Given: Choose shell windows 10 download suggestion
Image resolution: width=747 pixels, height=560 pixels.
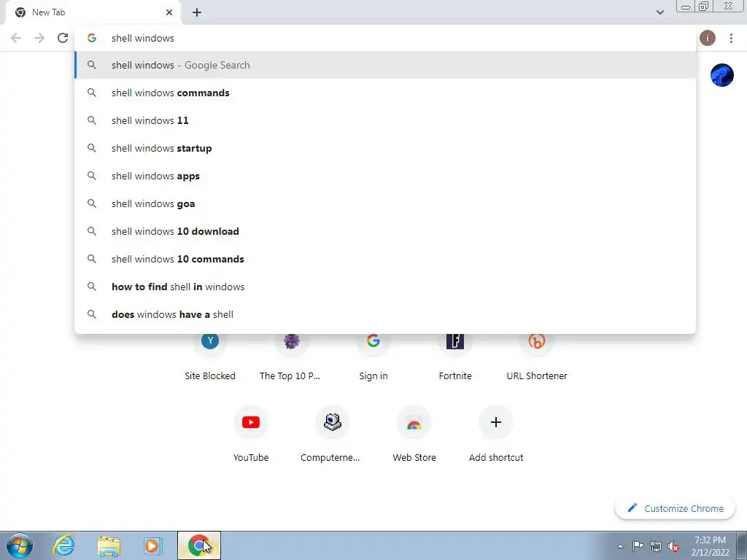Looking at the screenshot, I should [385, 231].
